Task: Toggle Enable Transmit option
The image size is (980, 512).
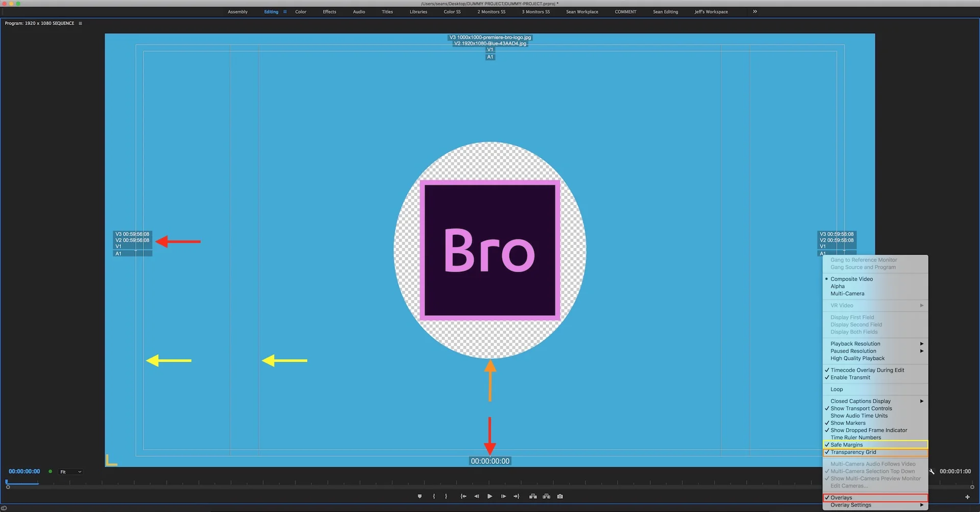Action: 875,378
